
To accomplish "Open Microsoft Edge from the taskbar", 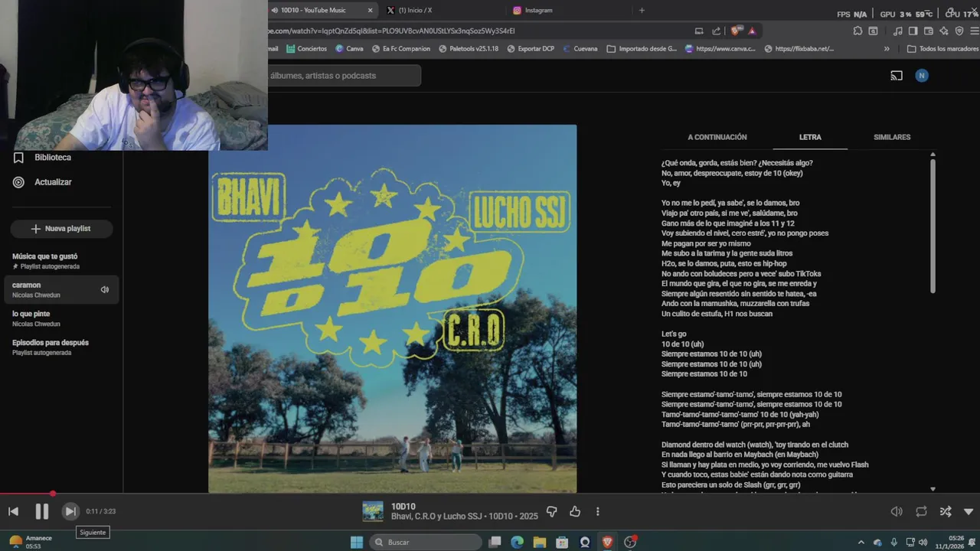I will [517, 542].
